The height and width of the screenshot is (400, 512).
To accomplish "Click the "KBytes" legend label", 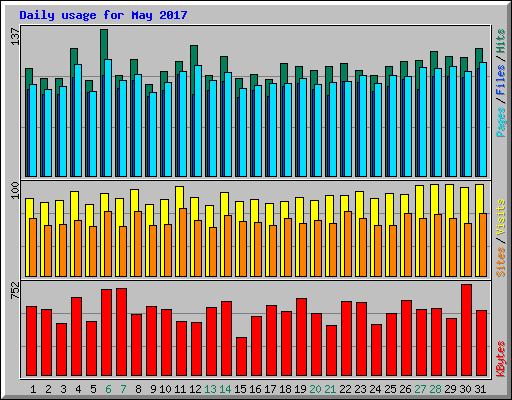I will coord(501,359).
